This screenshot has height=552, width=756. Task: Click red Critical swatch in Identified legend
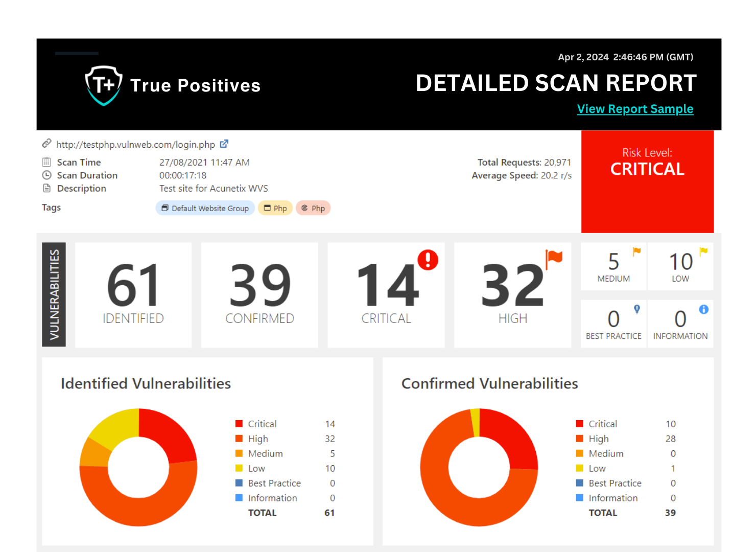click(239, 424)
